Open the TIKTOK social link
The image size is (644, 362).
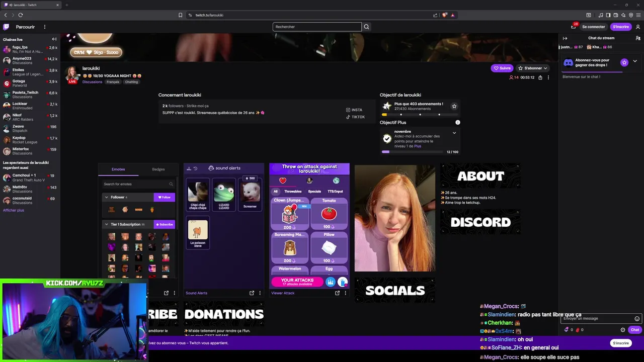[355, 117]
